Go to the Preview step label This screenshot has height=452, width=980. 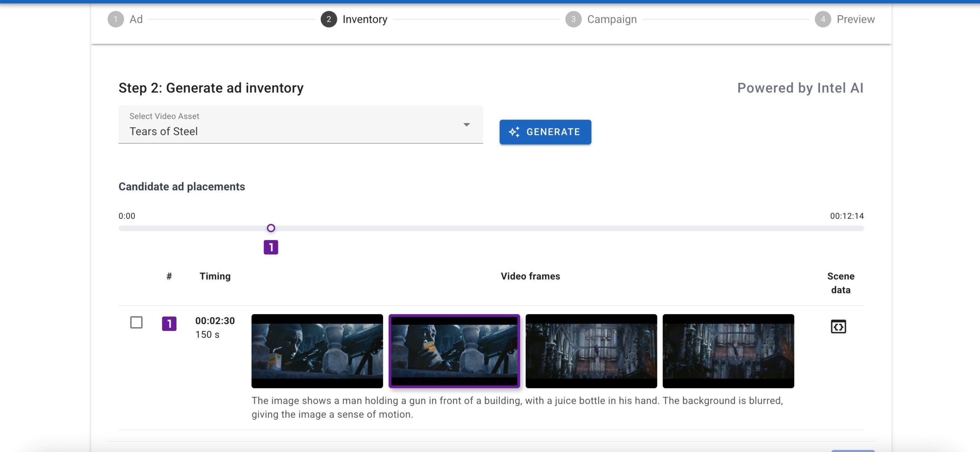pyautogui.click(x=856, y=19)
